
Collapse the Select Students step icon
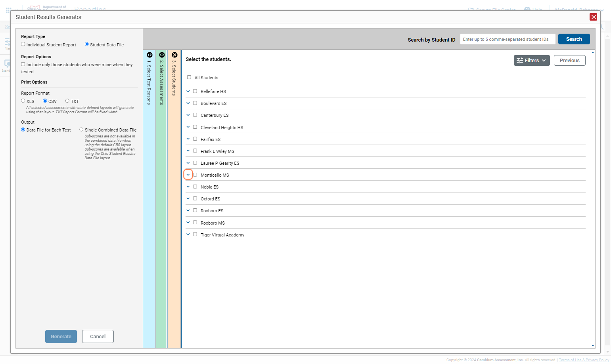(x=174, y=55)
